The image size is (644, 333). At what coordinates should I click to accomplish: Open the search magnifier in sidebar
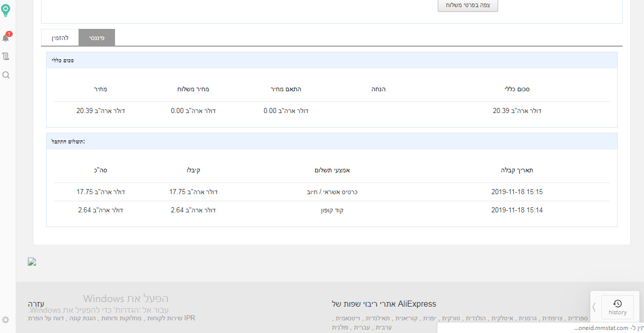click(6, 75)
